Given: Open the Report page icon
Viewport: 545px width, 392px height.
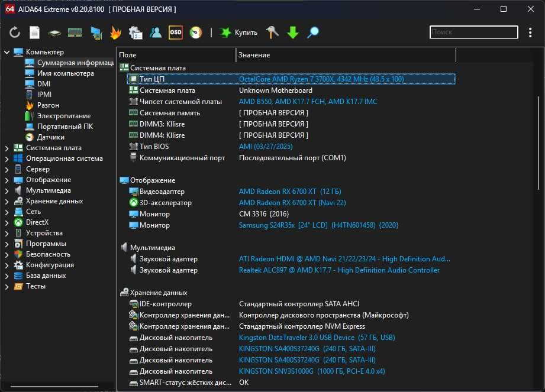Looking at the screenshot, I should pos(34,33).
